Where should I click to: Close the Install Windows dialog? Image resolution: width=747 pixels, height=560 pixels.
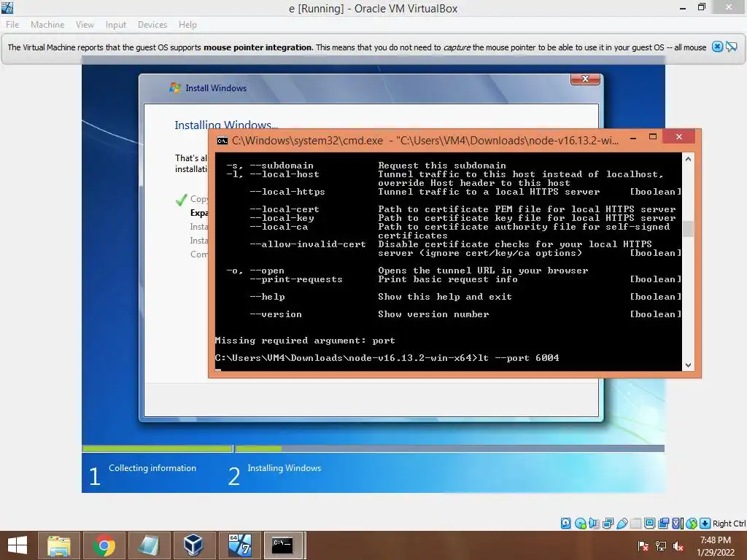[586, 79]
